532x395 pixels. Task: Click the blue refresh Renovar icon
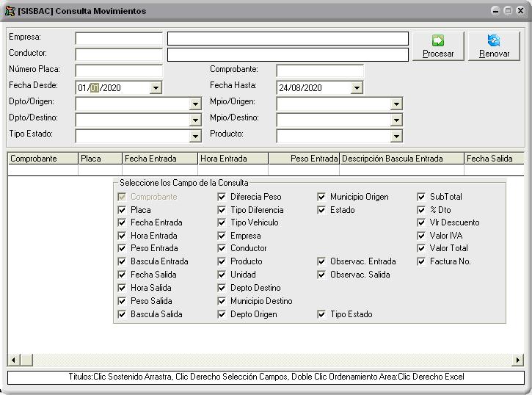tap(494, 40)
